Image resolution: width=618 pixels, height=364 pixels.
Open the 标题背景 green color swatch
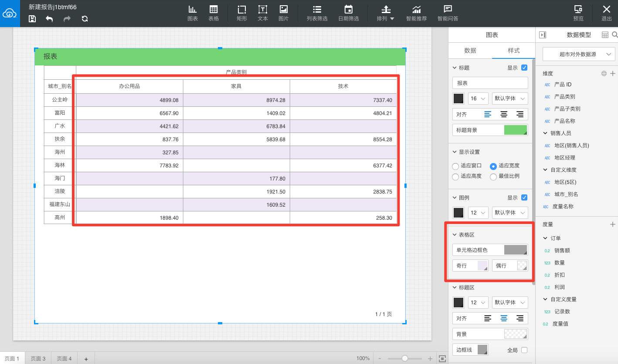click(516, 130)
